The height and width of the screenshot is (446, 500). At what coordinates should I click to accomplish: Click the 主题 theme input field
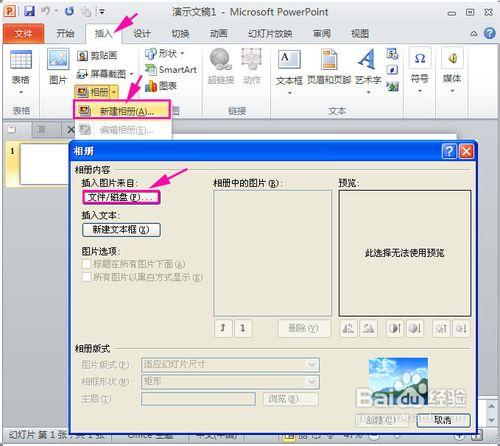pos(198,399)
